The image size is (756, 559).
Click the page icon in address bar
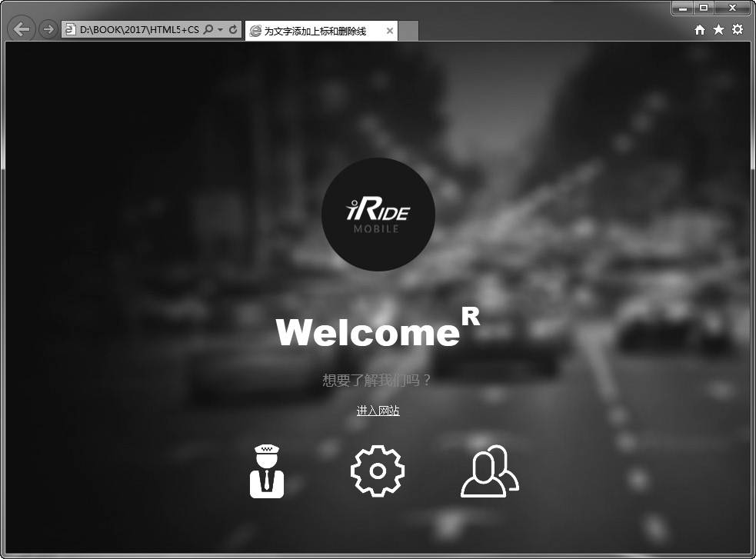[x=71, y=30]
